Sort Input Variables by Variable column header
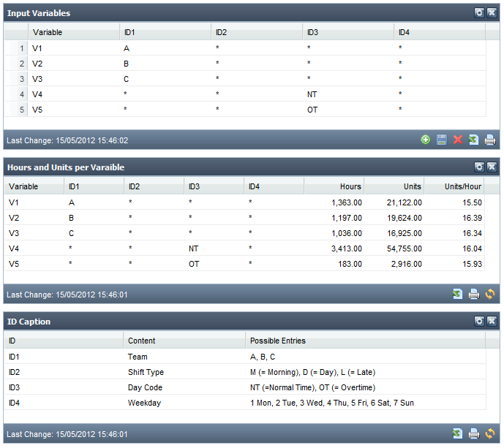The image size is (504, 448). pyautogui.click(x=74, y=32)
